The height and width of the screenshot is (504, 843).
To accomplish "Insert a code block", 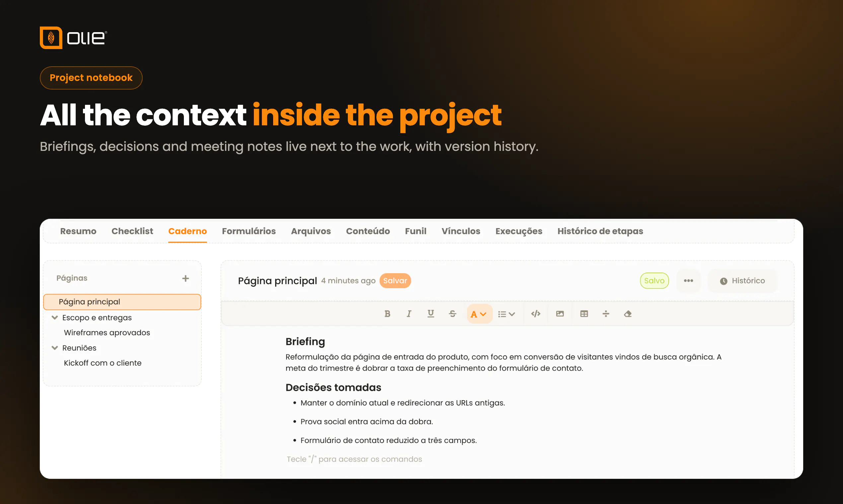I will pyautogui.click(x=536, y=314).
